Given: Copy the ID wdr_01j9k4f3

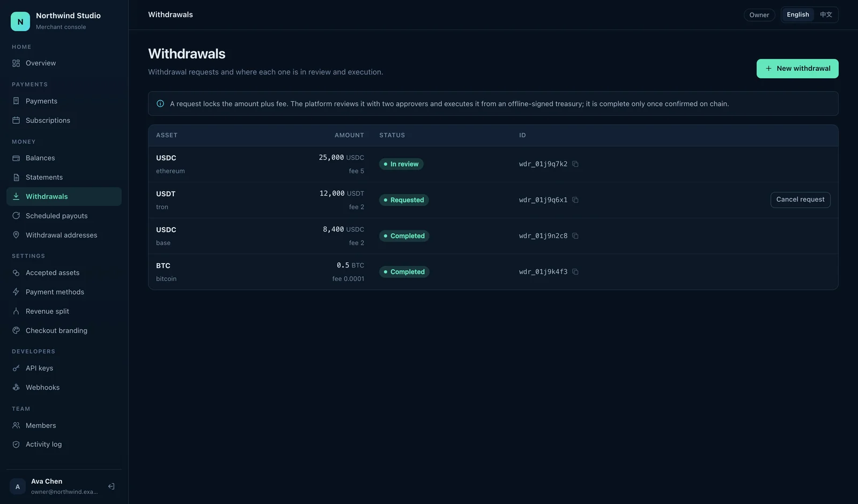Looking at the screenshot, I should [x=575, y=272].
